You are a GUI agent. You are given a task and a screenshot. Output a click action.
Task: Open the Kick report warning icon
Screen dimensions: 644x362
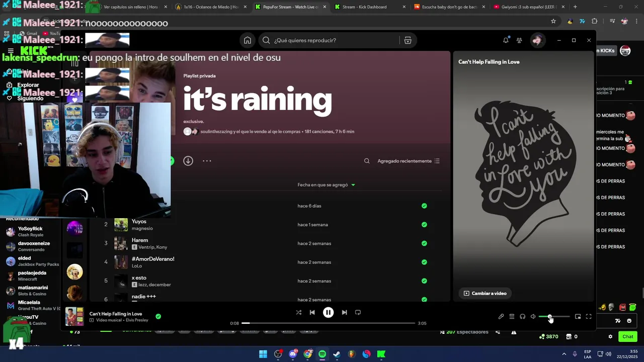click(x=514, y=332)
